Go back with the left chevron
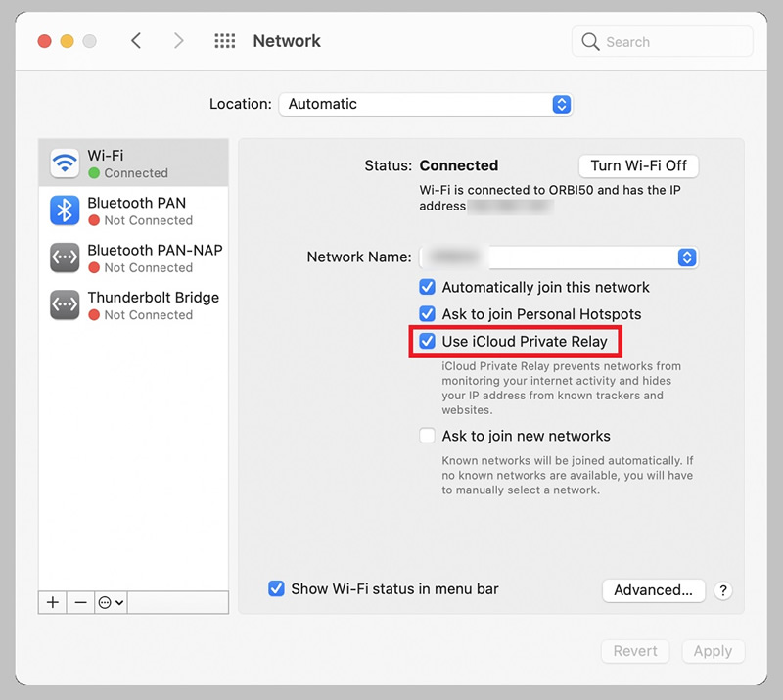Image resolution: width=783 pixels, height=700 pixels. pyautogui.click(x=136, y=41)
